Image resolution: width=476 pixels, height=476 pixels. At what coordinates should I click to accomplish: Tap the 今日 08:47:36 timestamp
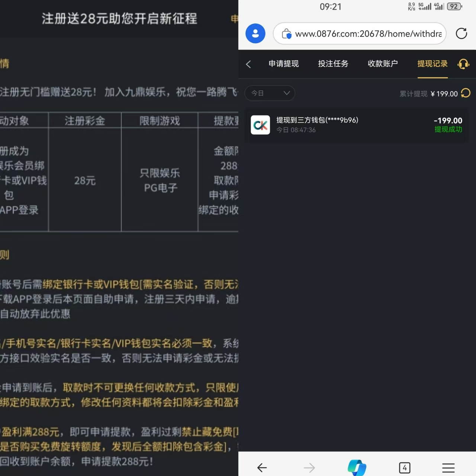coord(296,130)
